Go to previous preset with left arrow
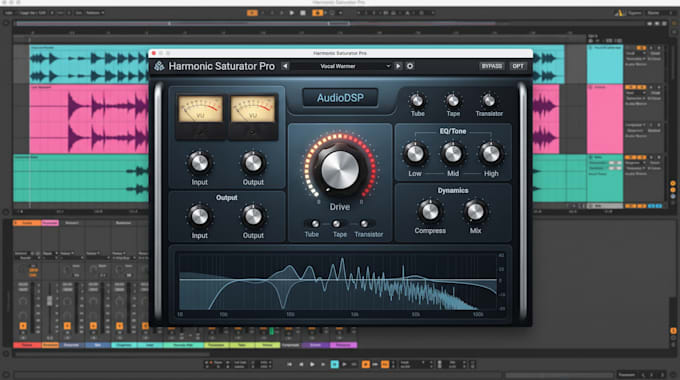Screen dimensions: 680x380 (x=285, y=66)
